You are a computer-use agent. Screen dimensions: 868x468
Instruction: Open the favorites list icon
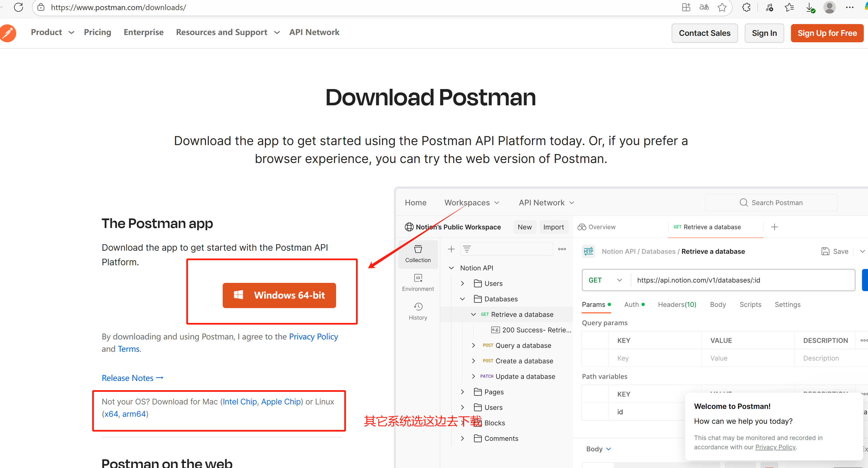pos(789,7)
